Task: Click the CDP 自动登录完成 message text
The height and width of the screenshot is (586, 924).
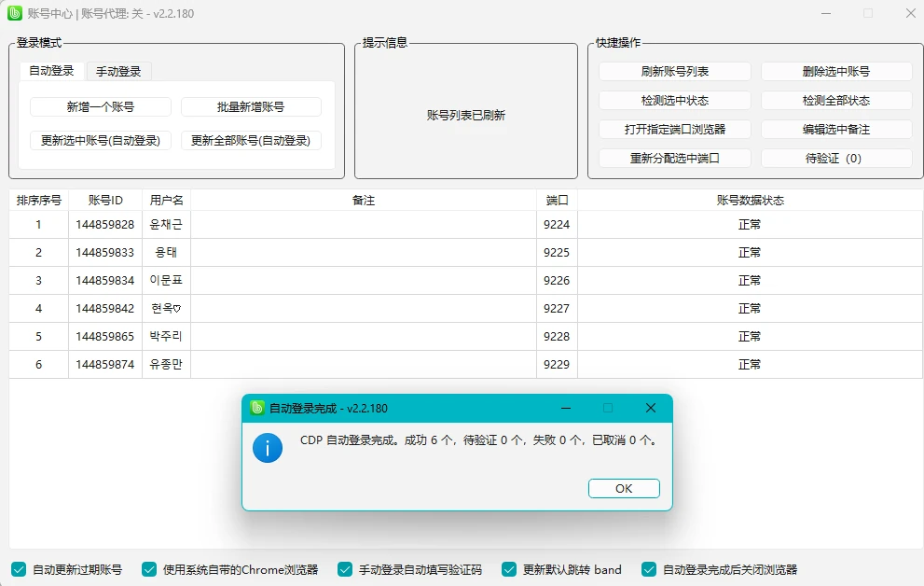Action: (x=478, y=440)
